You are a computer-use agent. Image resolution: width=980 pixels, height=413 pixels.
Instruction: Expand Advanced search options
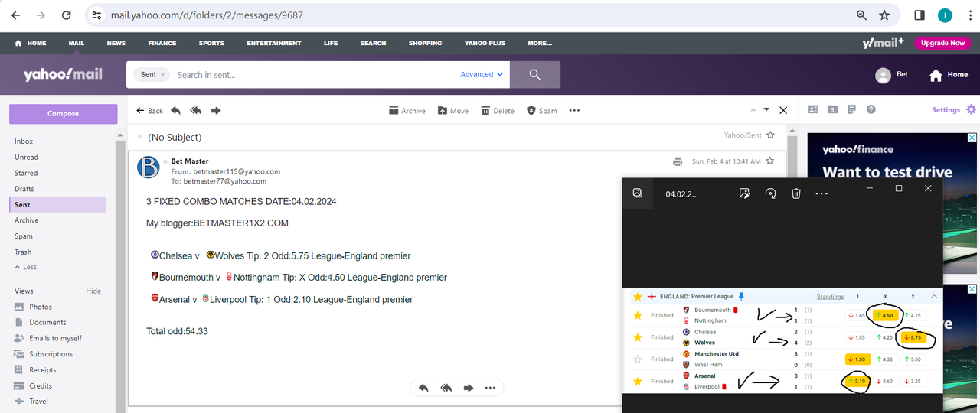[x=482, y=75]
